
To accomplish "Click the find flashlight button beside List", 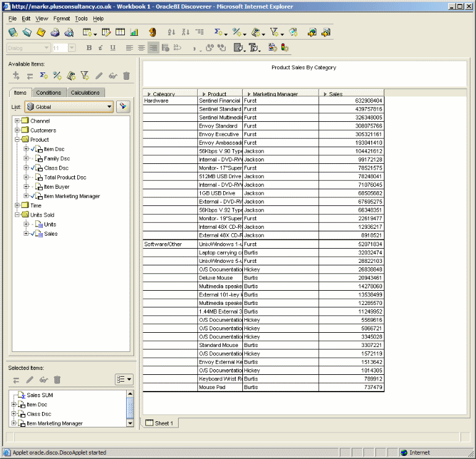I will coord(124,106).
